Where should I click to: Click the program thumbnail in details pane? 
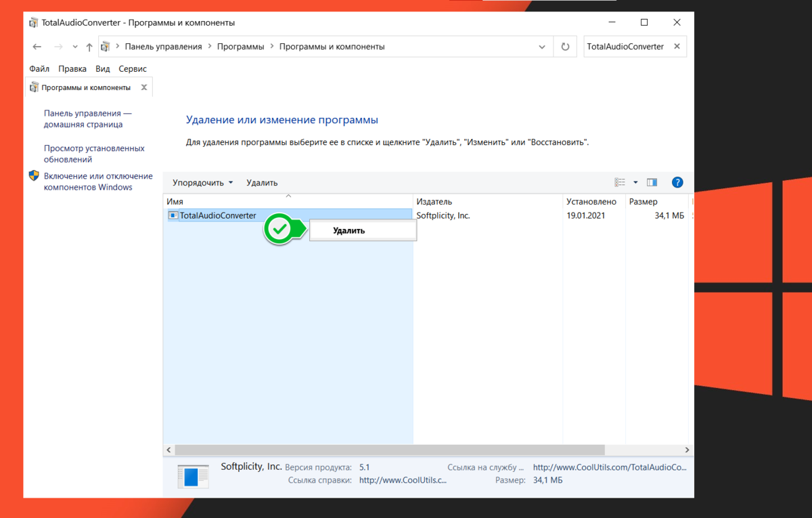click(x=194, y=477)
